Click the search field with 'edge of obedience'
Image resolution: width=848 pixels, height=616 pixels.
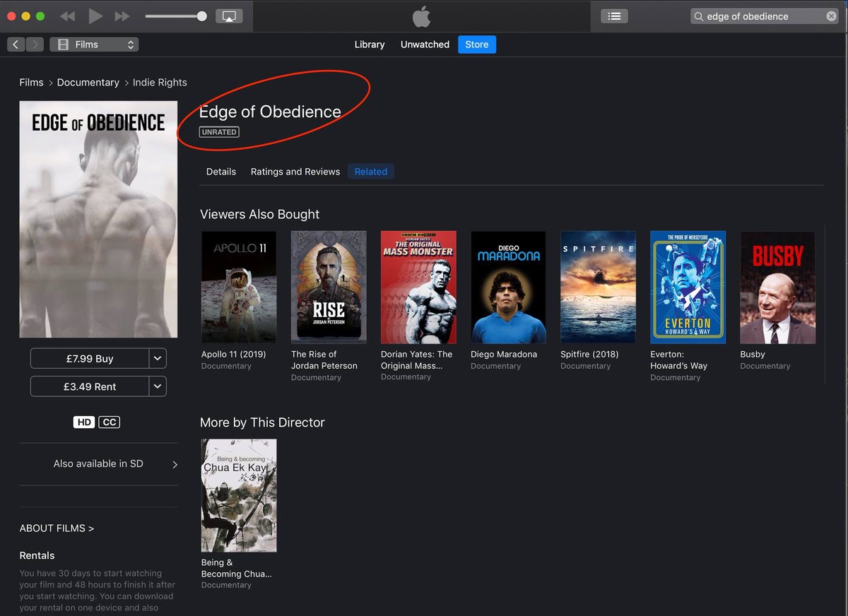tap(765, 16)
